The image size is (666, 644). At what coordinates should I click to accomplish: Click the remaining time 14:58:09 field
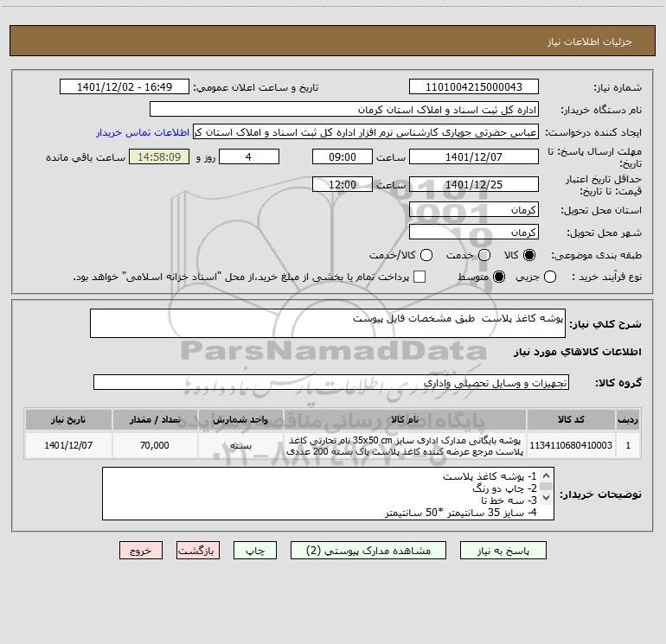point(159,156)
